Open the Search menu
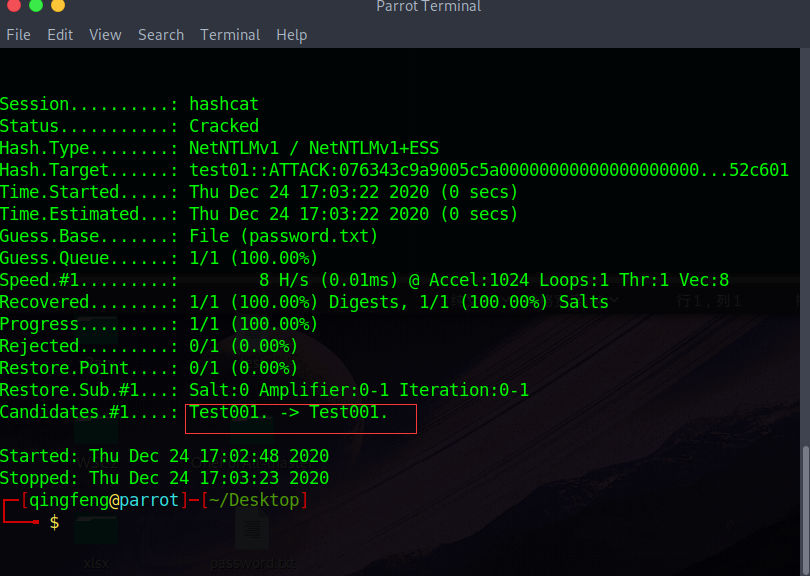 click(x=161, y=35)
